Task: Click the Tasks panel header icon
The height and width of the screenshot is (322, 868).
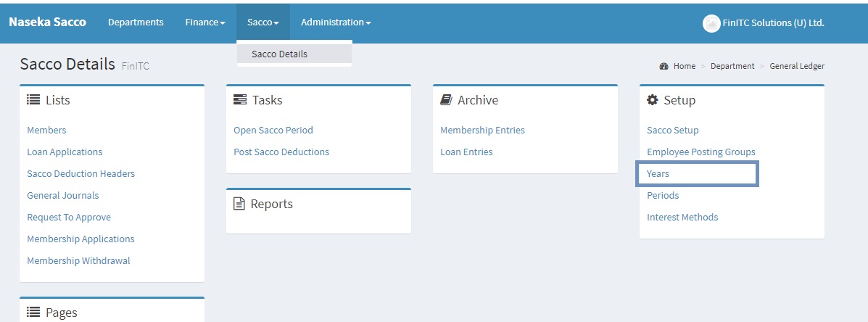Action: point(240,100)
